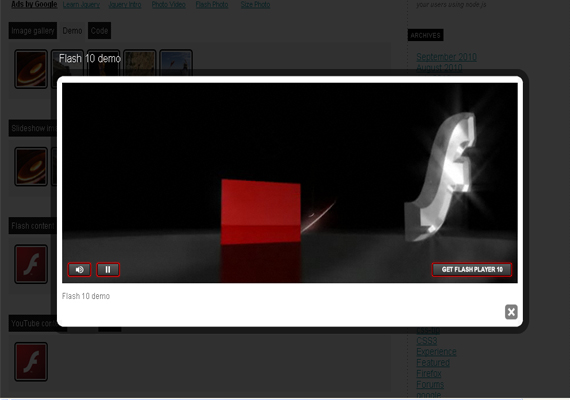Open the August 2010 archive link

pos(439,67)
